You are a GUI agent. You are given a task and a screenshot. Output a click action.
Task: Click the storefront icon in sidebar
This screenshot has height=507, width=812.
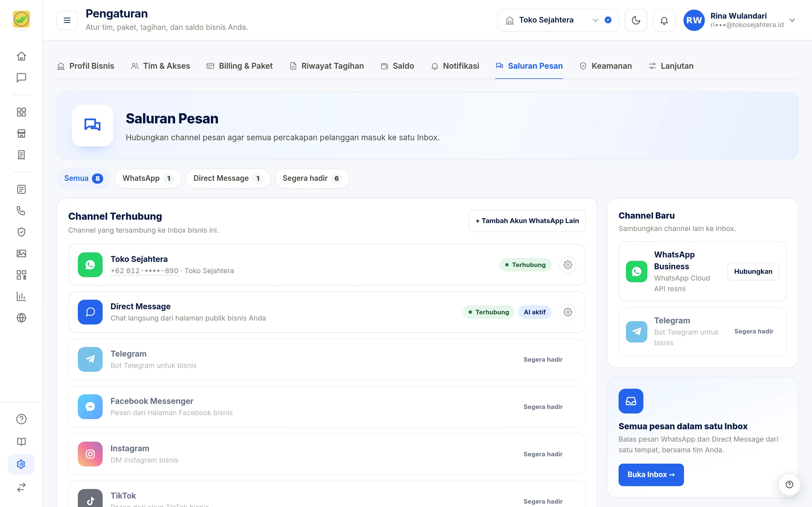click(21, 134)
